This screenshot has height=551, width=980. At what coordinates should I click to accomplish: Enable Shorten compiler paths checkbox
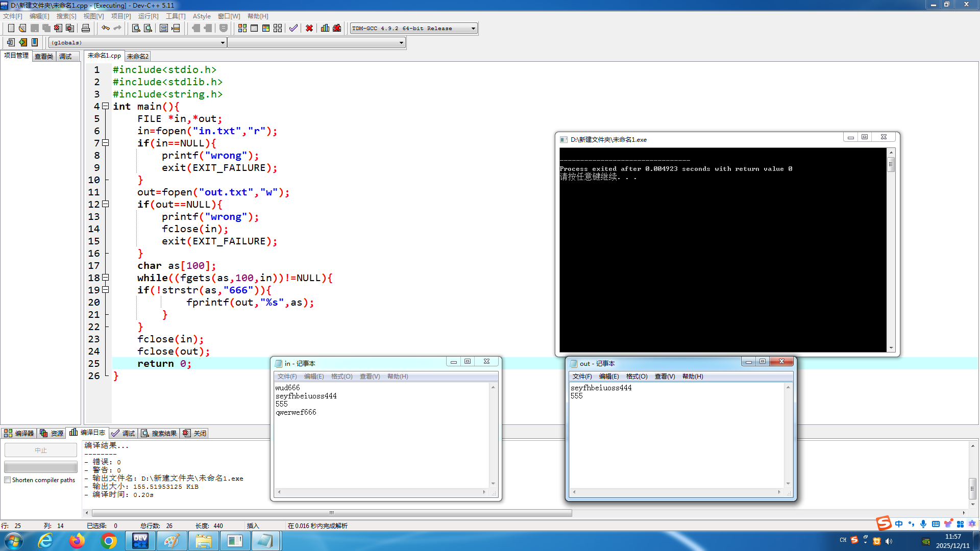coord(7,480)
